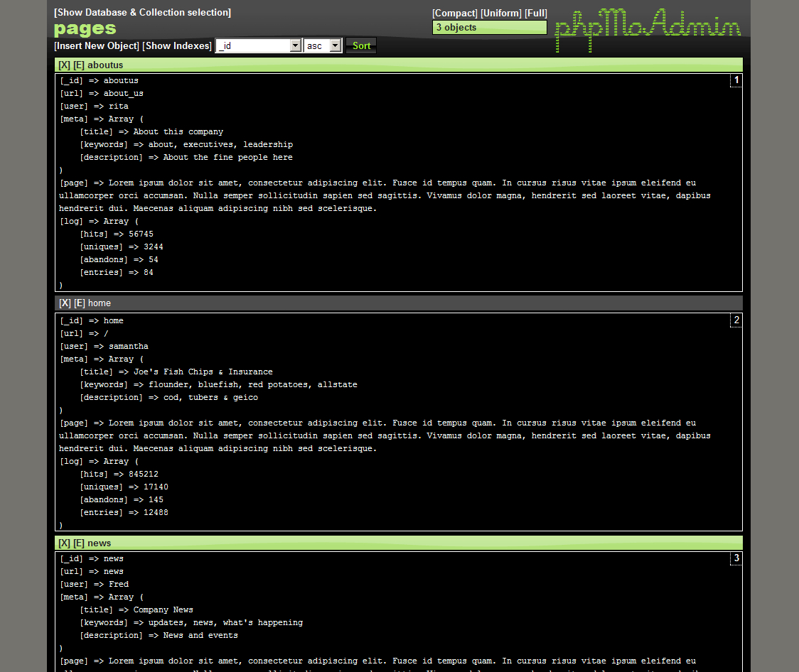This screenshot has width=799, height=672.
Task: Select the '[abandons] => 54' value
Action: pyautogui.click(x=119, y=260)
